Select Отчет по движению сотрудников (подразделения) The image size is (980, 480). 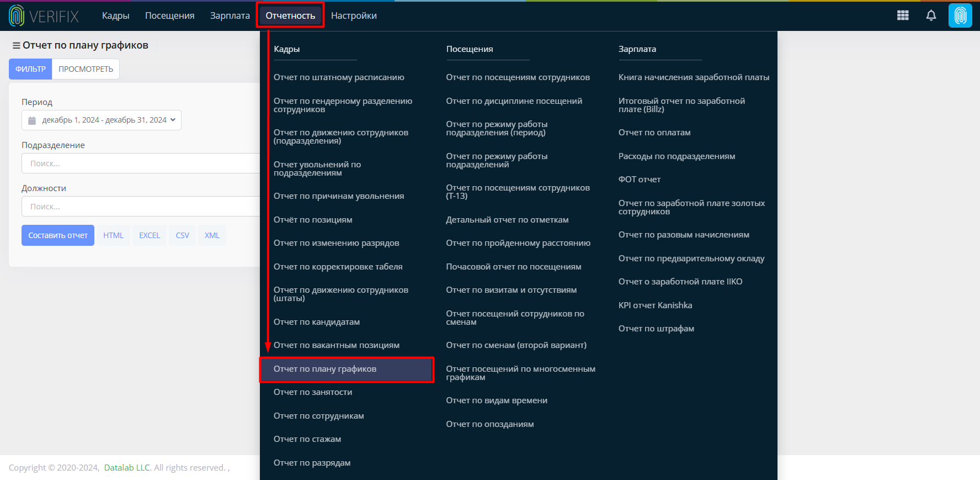[341, 136]
